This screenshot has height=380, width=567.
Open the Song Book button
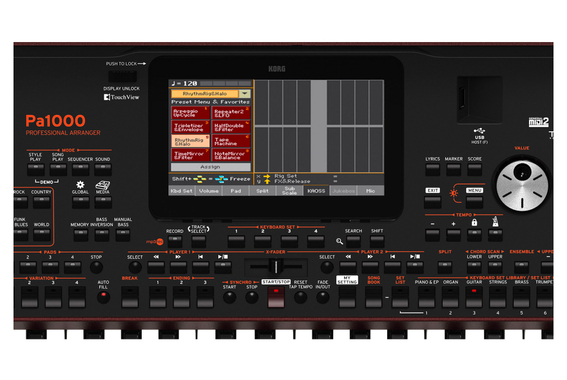(x=374, y=298)
